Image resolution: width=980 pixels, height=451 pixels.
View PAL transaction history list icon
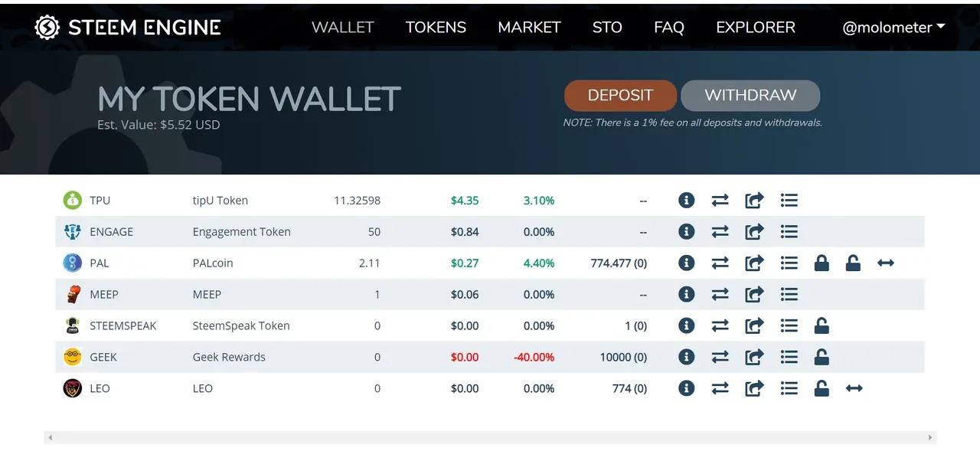click(x=789, y=263)
